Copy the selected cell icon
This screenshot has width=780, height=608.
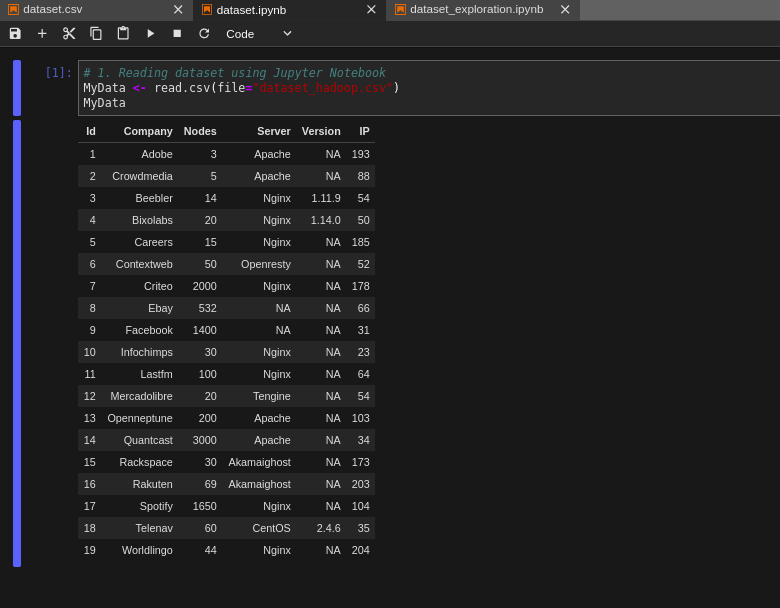96,33
